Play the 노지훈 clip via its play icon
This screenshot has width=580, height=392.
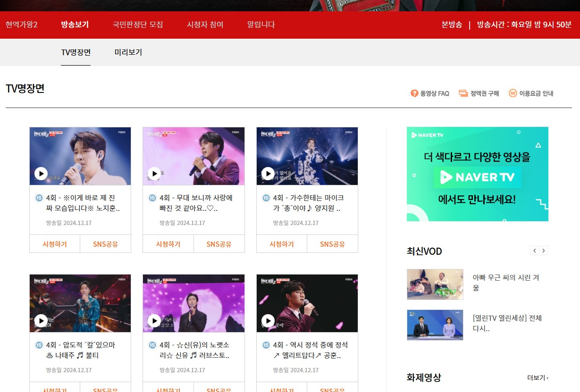click(x=41, y=173)
